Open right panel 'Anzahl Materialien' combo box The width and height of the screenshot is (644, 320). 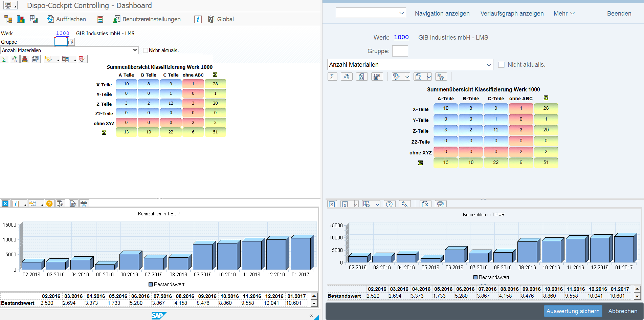coord(489,65)
